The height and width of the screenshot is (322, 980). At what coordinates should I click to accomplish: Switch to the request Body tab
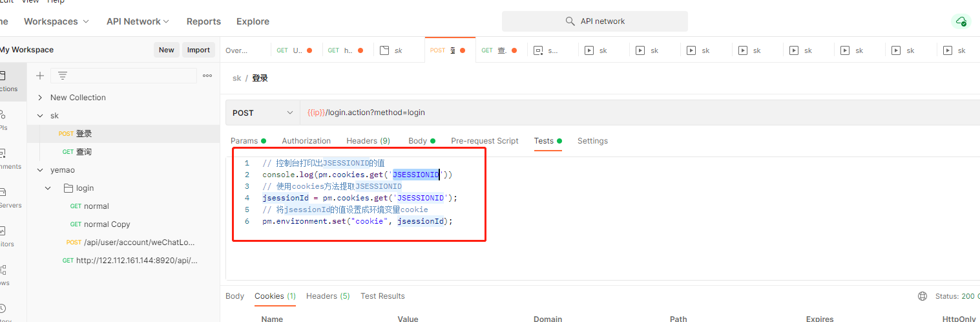pyautogui.click(x=421, y=141)
